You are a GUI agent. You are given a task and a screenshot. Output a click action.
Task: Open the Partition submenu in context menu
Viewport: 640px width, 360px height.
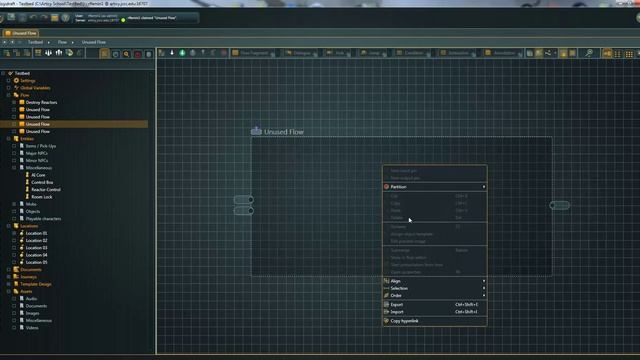pyautogui.click(x=435, y=187)
